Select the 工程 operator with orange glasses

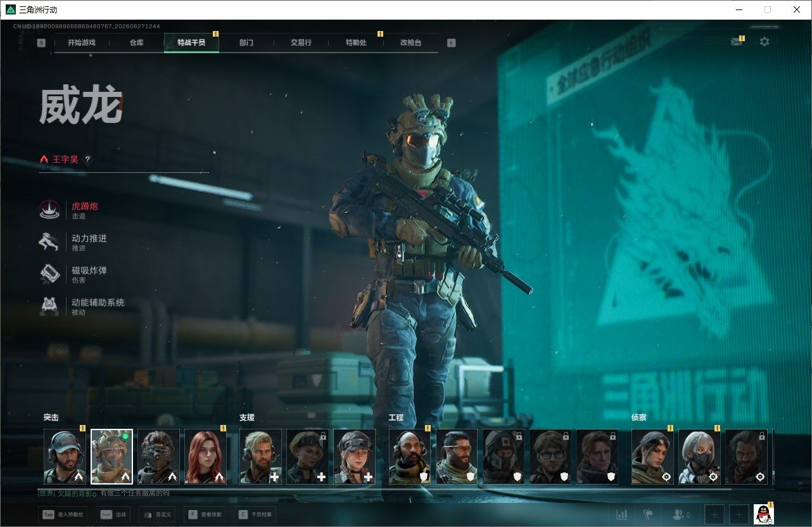point(457,457)
